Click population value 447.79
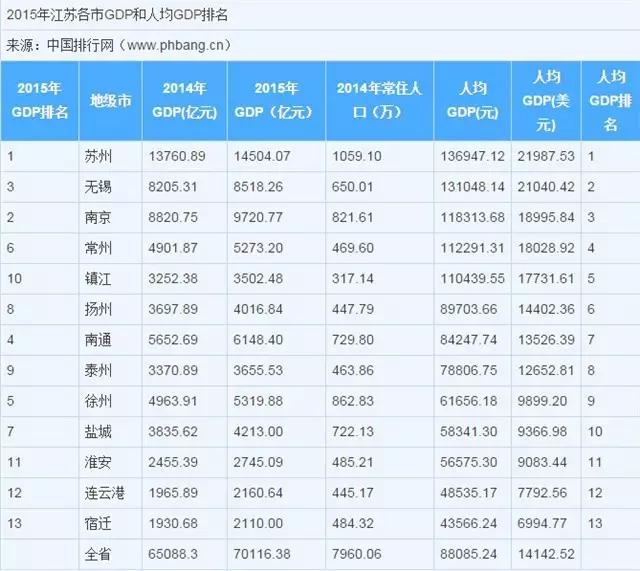Screen dimensions: 640x571 353,309
